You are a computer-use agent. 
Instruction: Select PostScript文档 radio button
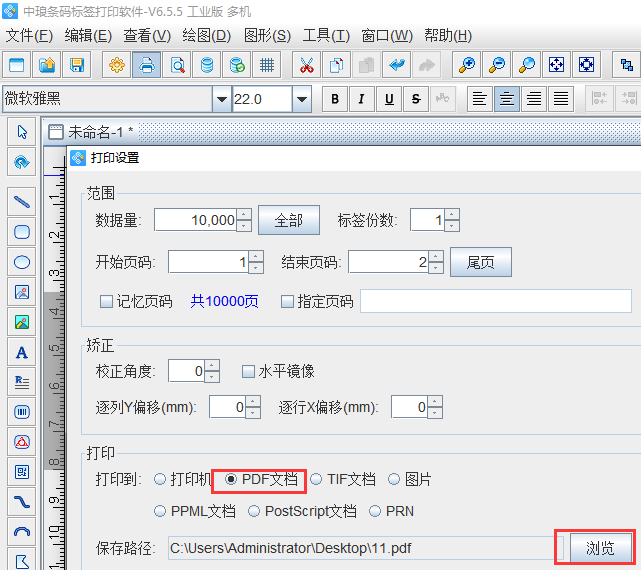pyautogui.click(x=254, y=511)
